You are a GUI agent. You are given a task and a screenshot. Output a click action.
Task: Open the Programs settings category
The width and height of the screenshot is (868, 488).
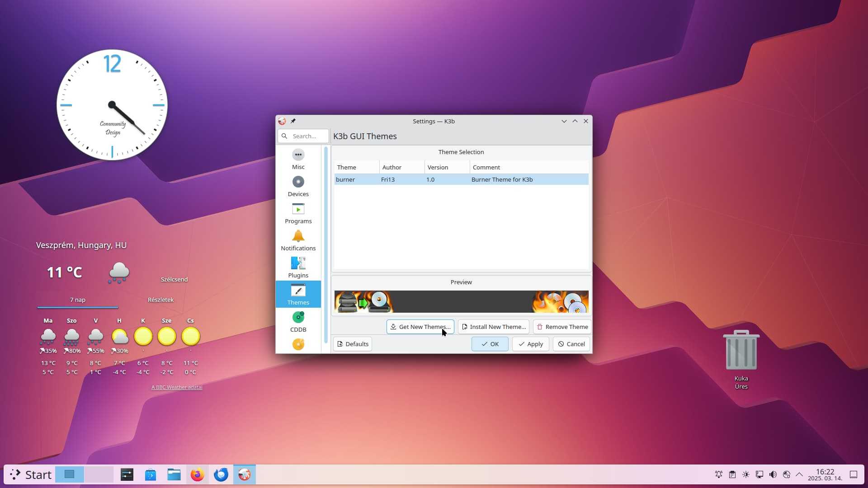(x=298, y=214)
